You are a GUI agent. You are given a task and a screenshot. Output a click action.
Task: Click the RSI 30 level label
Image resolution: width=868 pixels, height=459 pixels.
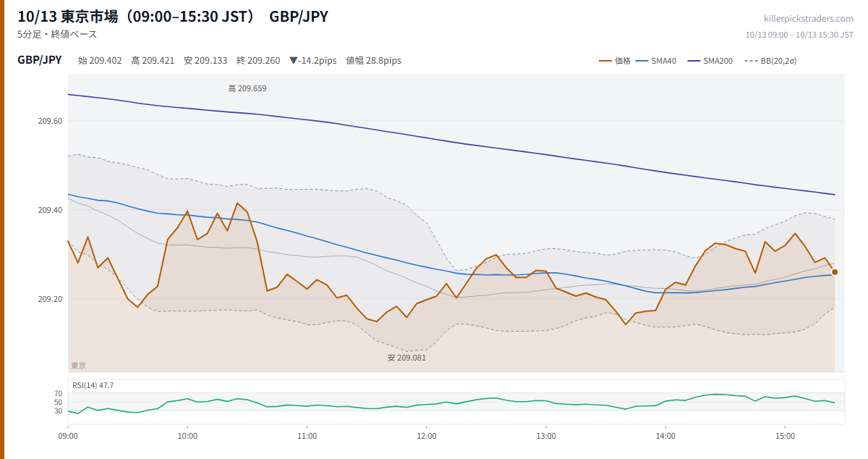(58, 410)
